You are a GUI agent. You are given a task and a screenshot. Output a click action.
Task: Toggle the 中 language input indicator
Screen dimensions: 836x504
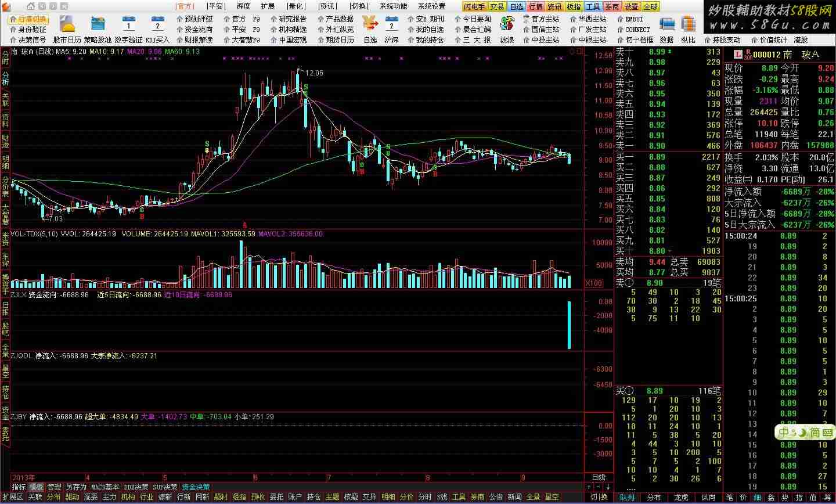point(784,433)
